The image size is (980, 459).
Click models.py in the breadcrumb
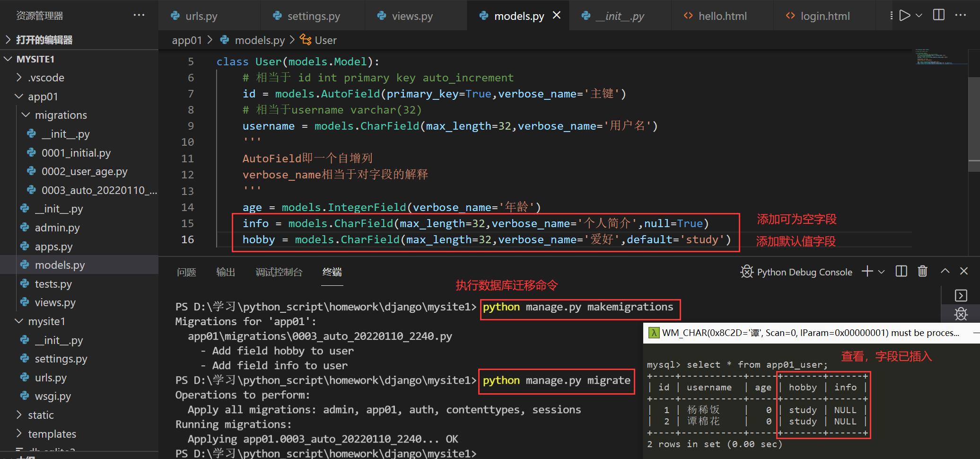260,40
